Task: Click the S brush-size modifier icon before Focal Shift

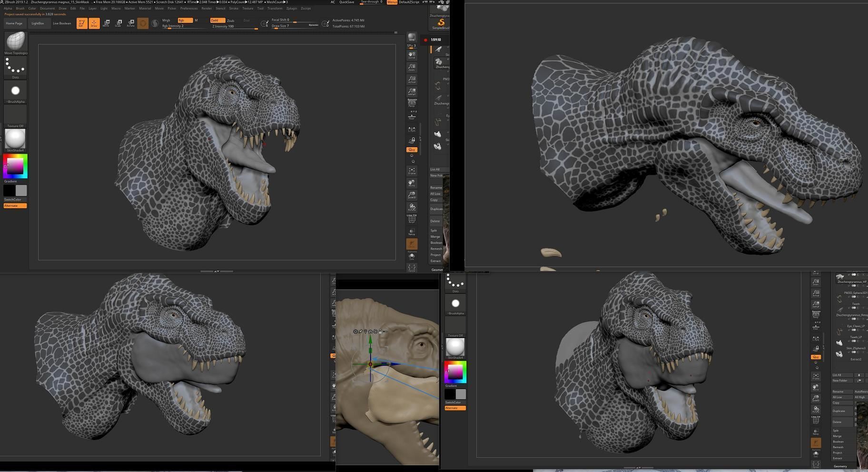Action: (x=265, y=23)
